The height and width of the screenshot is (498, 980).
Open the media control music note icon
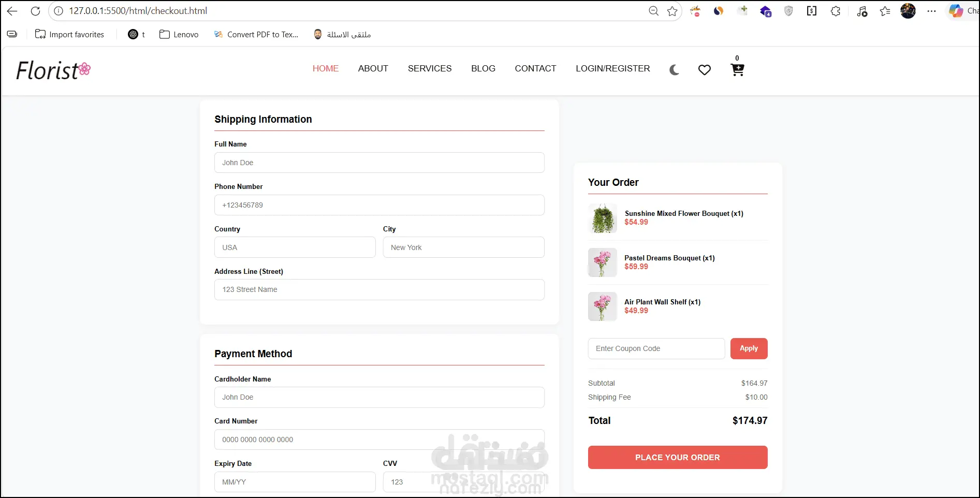pyautogui.click(x=862, y=11)
